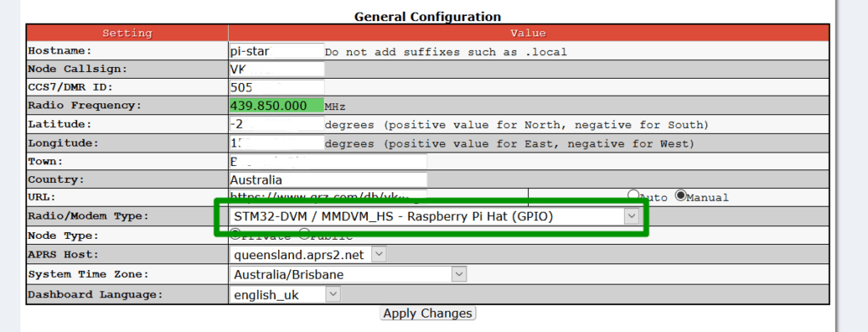The width and height of the screenshot is (868, 332).
Task: Click the Hostname input field
Action: [277, 52]
